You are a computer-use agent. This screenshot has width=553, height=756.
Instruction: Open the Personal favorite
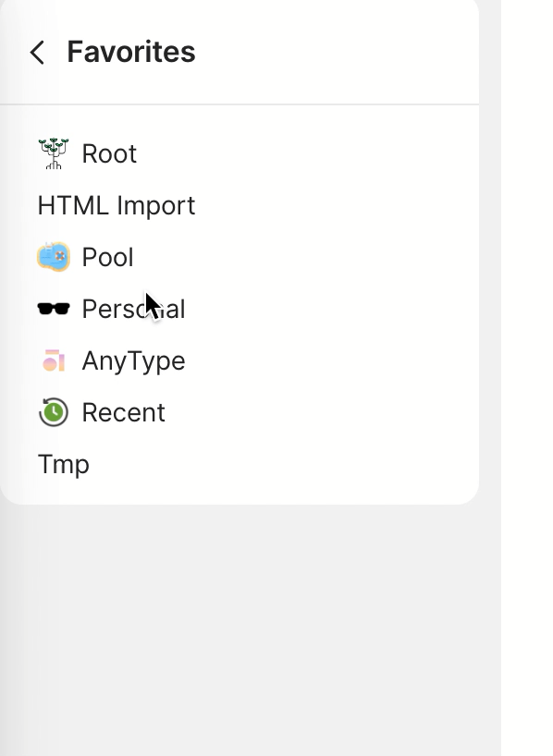[x=134, y=309]
